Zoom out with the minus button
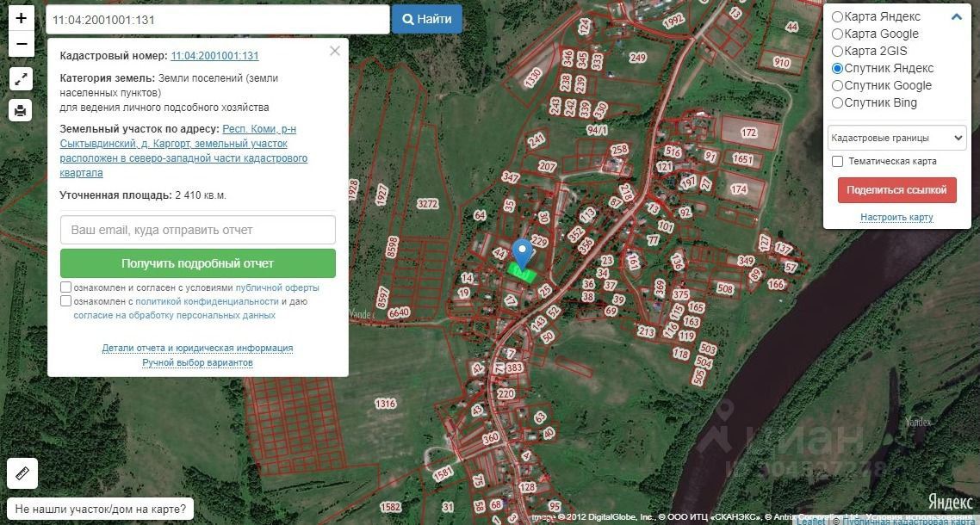Screen dimensions: 980x525 (21, 45)
